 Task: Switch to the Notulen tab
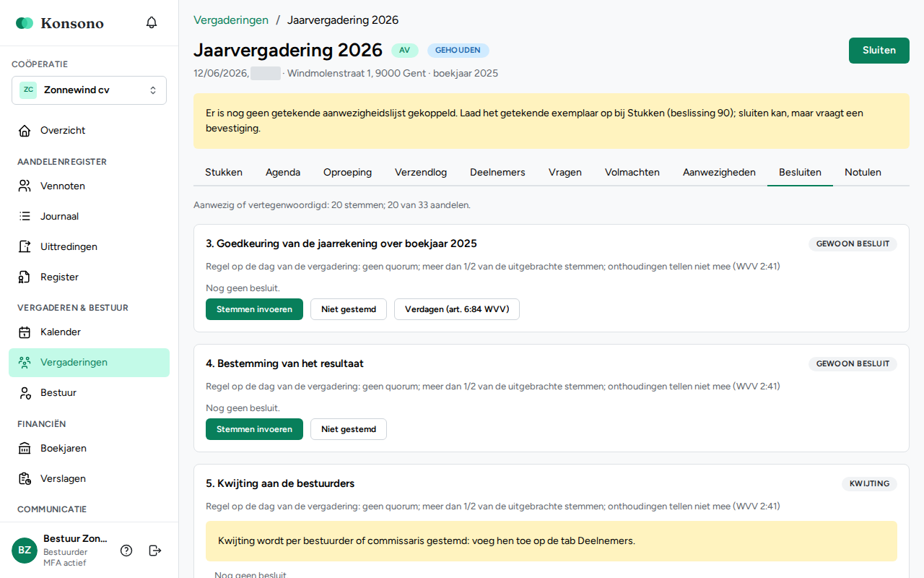(x=863, y=173)
